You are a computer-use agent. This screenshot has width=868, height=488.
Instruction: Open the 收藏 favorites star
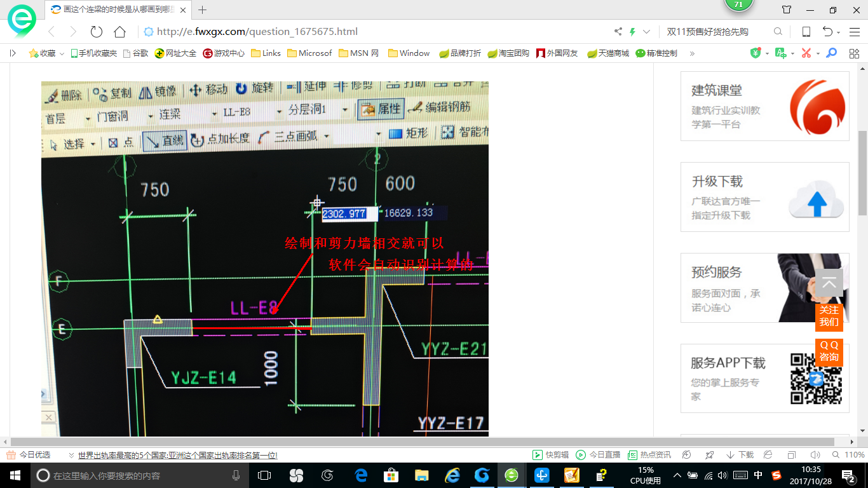(34, 53)
